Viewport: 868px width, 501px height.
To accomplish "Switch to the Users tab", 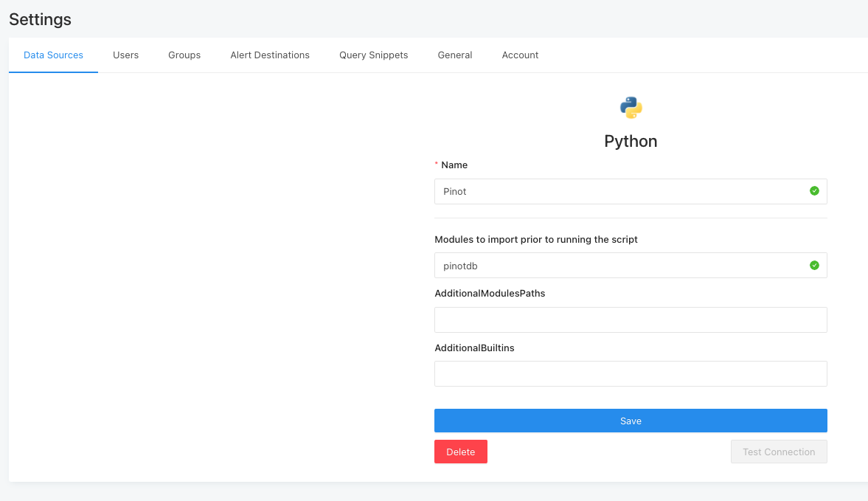I will pyautogui.click(x=125, y=55).
